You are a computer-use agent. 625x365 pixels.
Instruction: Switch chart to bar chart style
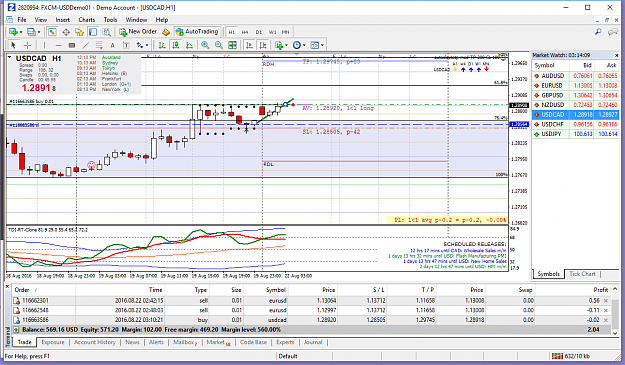click(x=162, y=45)
